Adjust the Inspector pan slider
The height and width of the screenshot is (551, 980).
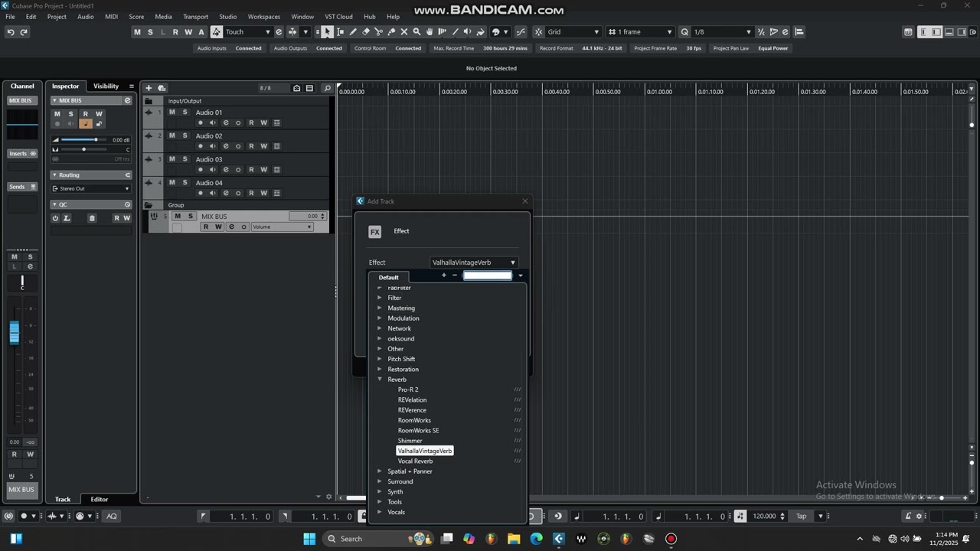point(83,149)
